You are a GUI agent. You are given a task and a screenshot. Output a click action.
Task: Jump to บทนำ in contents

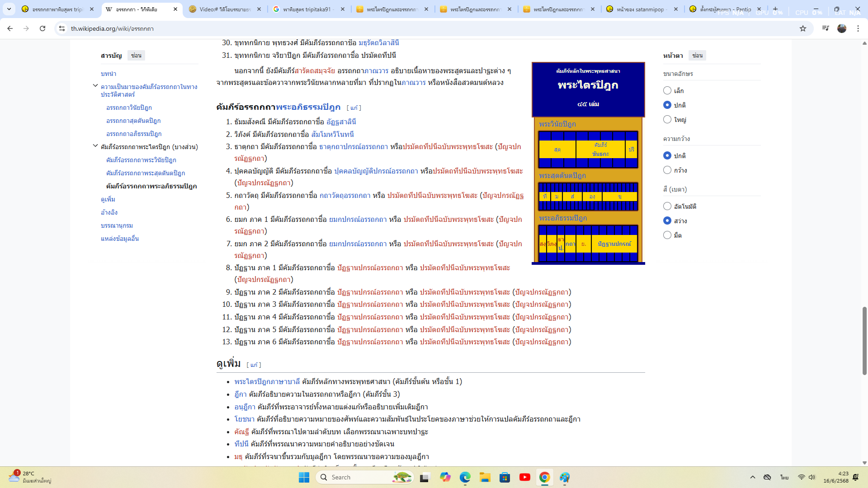pyautogui.click(x=108, y=74)
